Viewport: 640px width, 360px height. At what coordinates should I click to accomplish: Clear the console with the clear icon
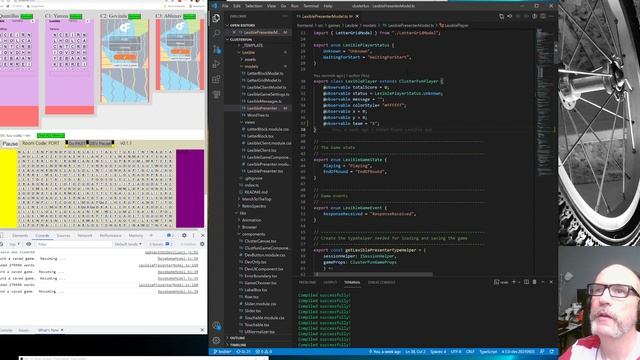(x=2, y=244)
